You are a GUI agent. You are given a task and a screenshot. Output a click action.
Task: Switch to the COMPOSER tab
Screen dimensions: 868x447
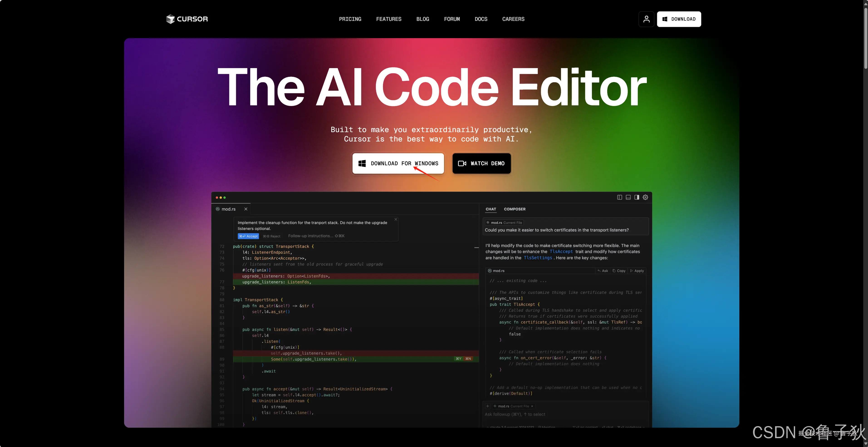click(x=515, y=209)
